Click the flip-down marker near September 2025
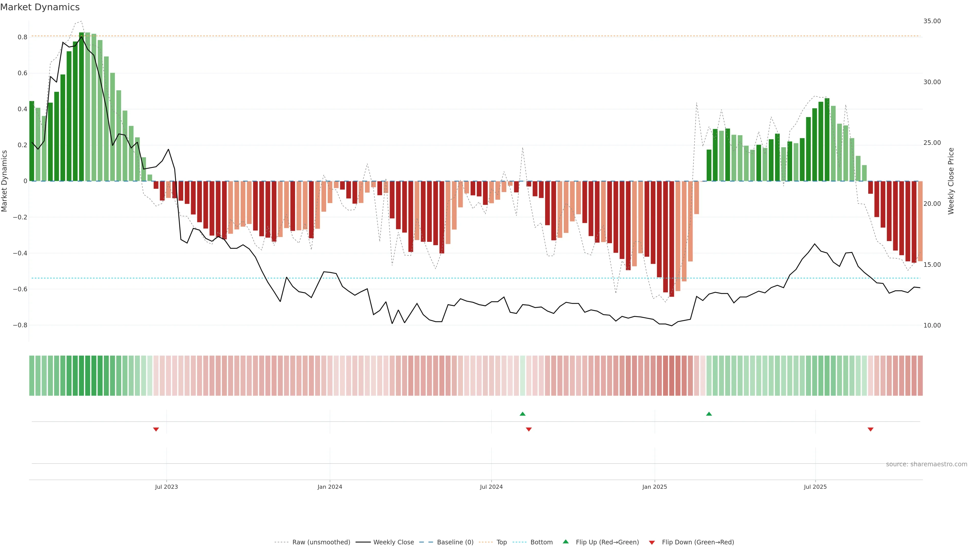980x551 pixels. (871, 429)
